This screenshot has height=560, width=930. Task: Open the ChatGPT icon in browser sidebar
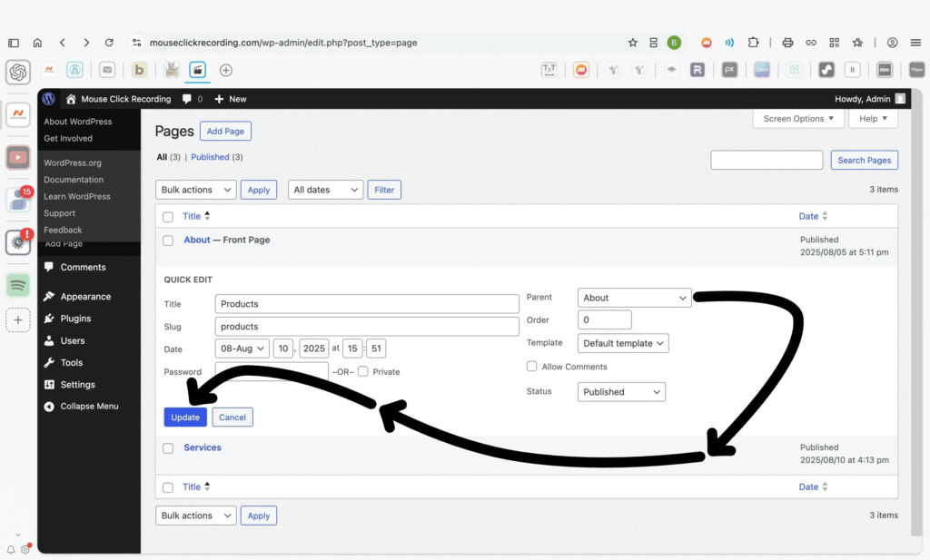pos(18,72)
